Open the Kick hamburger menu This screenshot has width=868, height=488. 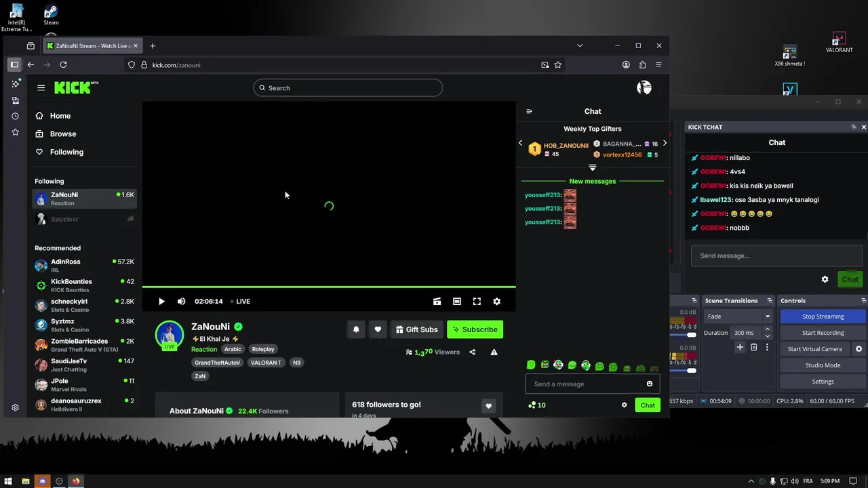41,87
